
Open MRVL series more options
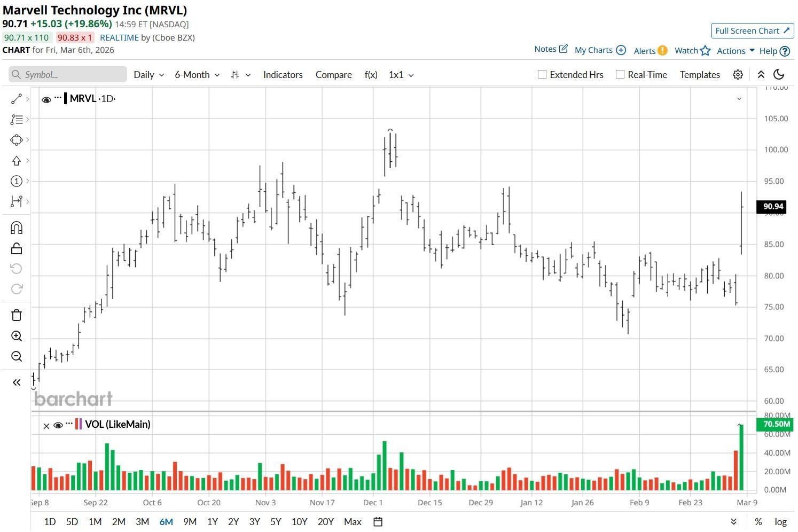pos(58,97)
